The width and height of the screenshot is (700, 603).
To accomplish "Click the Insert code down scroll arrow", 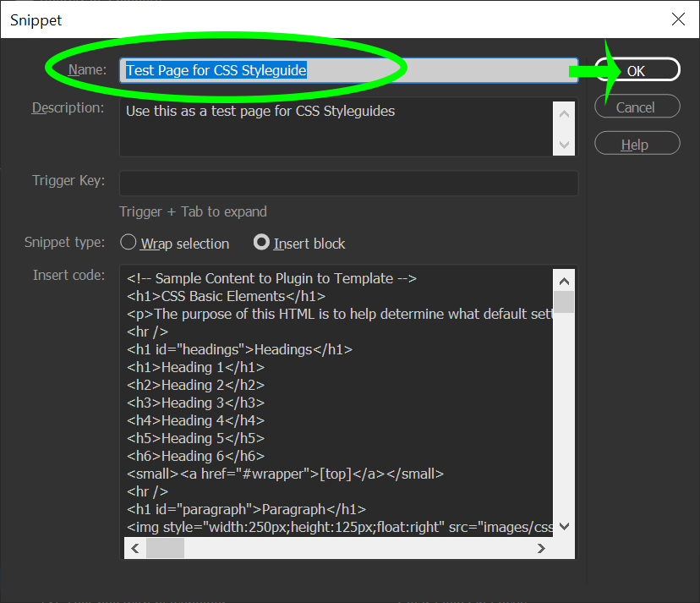I will [x=564, y=524].
